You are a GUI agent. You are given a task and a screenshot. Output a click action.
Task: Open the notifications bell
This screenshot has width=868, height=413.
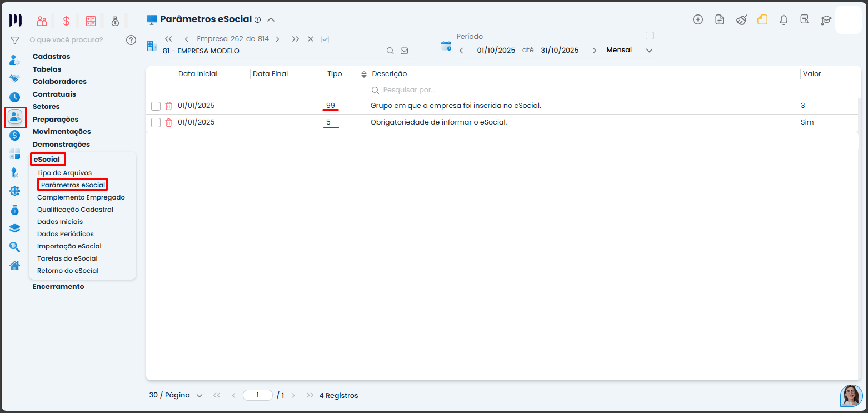[x=784, y=20]
